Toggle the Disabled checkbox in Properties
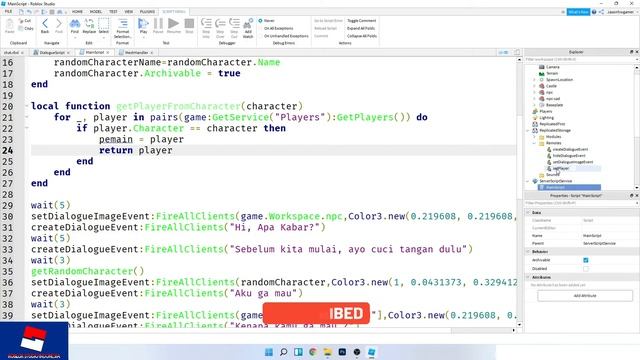640x360 pixels. pyautogui.click(x=586, y=269)
